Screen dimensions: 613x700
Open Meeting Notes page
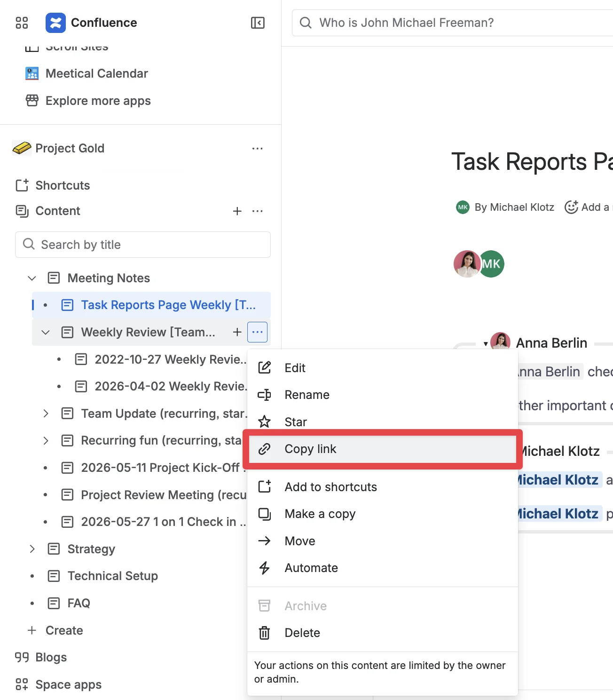point(109,278)
